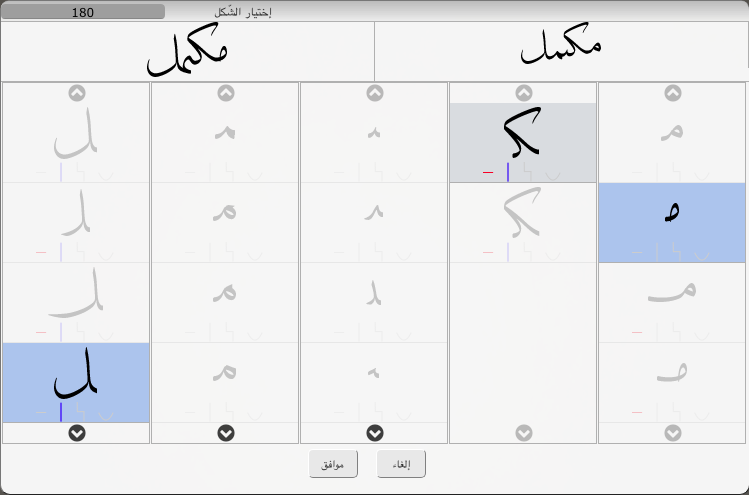The image size is (749, 495).
Task: Click the curved bowl indicator under the selected kaf glyph
Action: [553, 176]
